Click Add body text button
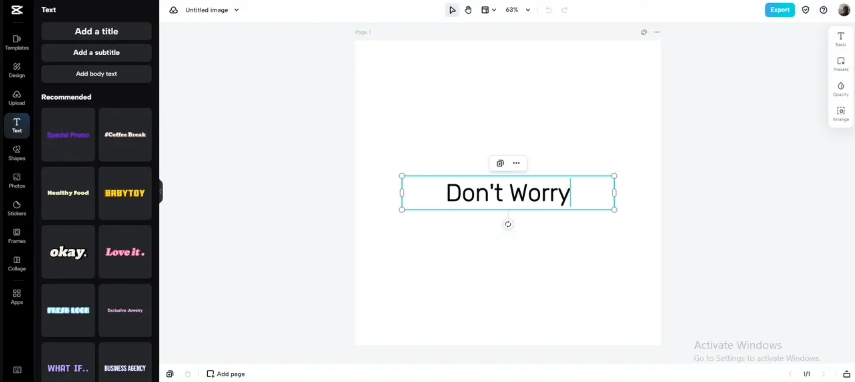The height and width of the screenshot is (382, 855). [x=97, y=74]
